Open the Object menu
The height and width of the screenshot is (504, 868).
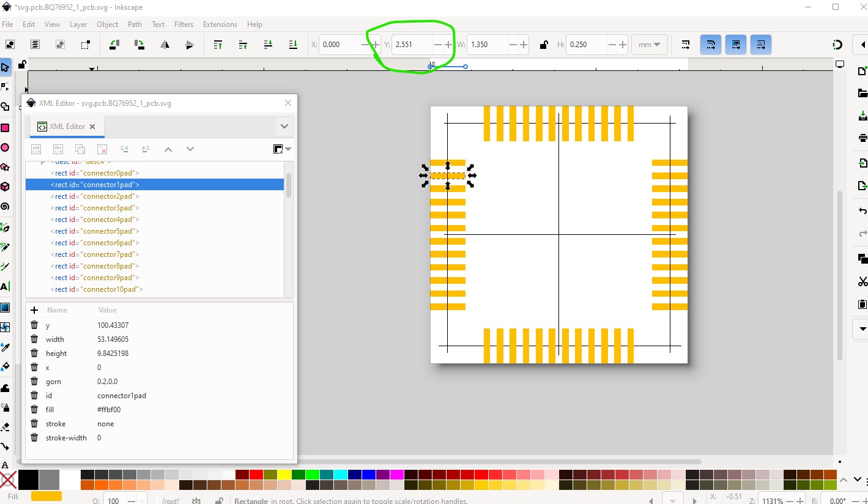click(107, 24)
